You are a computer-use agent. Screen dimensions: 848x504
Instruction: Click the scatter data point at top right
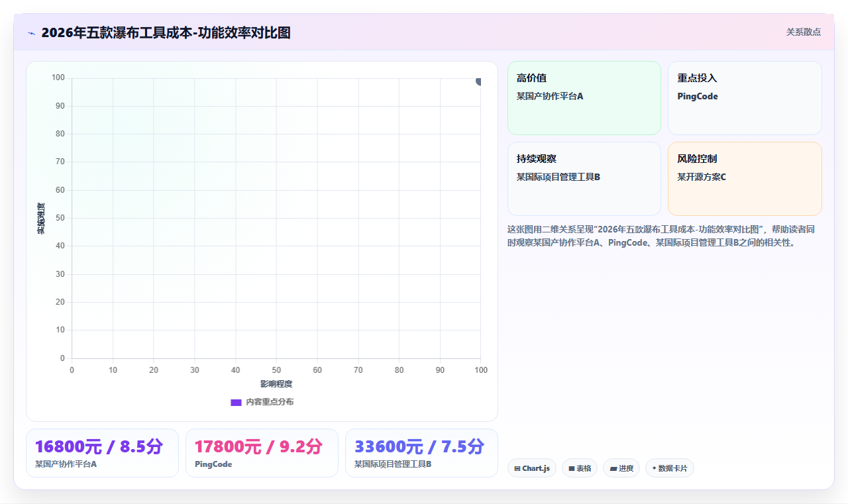[479, 81]
